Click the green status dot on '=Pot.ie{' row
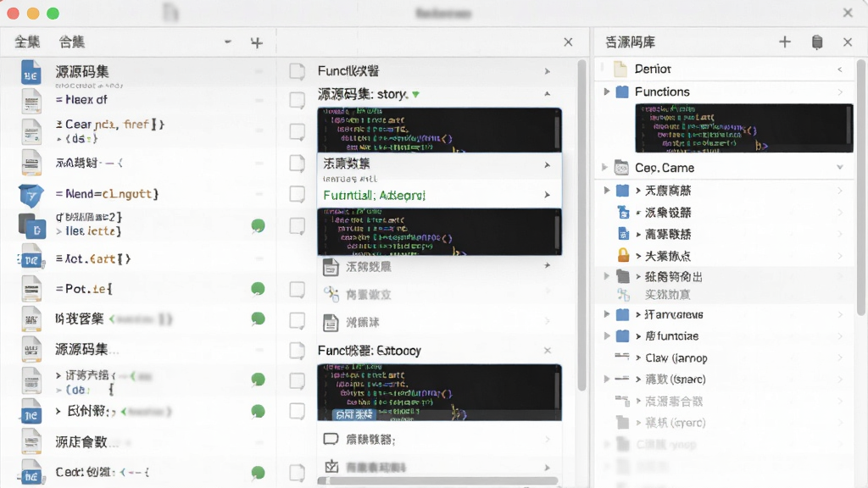 pyautogui.click(x=258, y=288)
